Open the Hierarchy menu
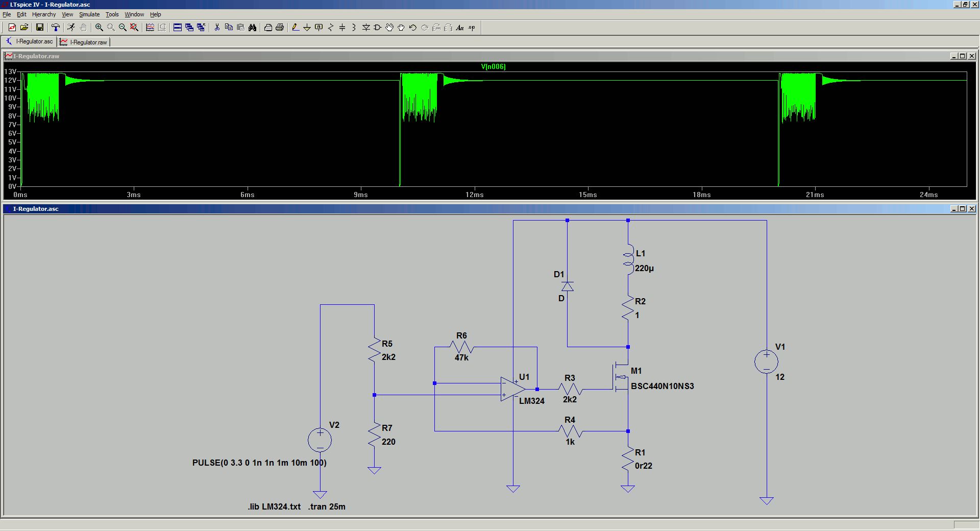The width and height of the screenshot is (980, 531). [44, 14]
